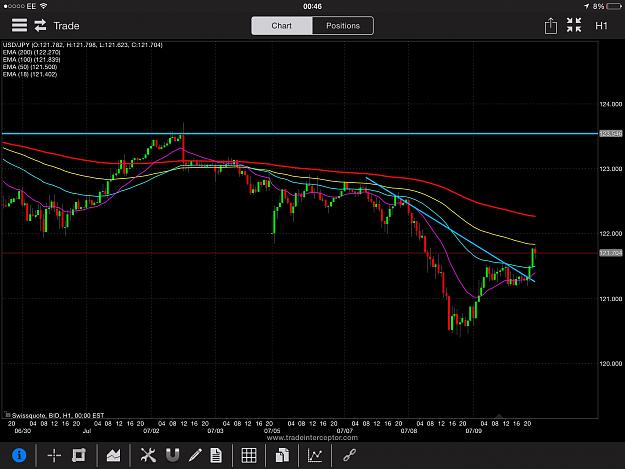Tap the current price label on the axis
Image resolution: width=625 pixels, height=469 pixels.
click(x=611, y=253)
